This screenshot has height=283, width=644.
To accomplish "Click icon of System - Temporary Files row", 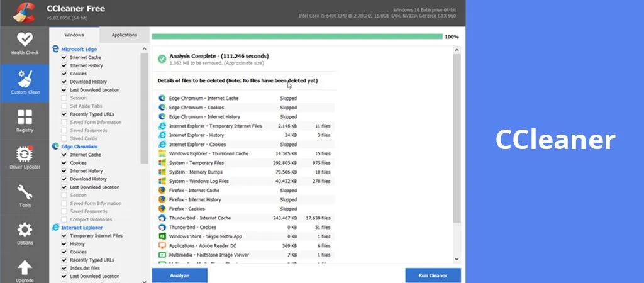I will [162, 163].
